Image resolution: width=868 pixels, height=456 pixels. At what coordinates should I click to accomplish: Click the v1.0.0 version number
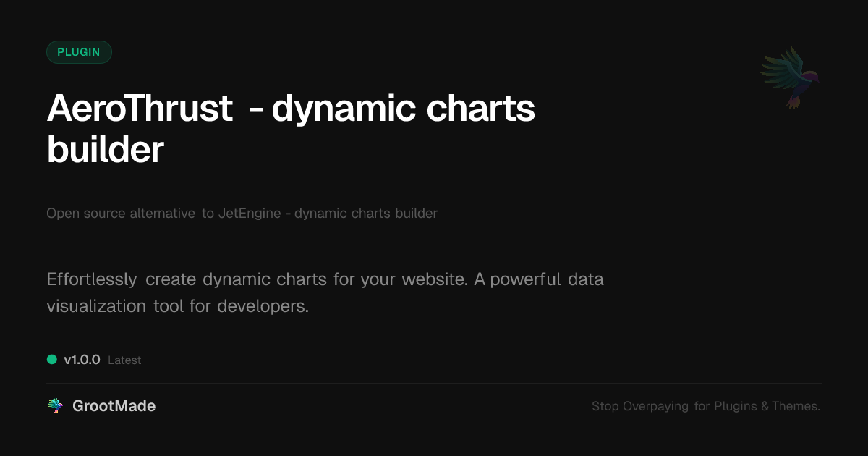pyautogui.click(x=82, y=360)
